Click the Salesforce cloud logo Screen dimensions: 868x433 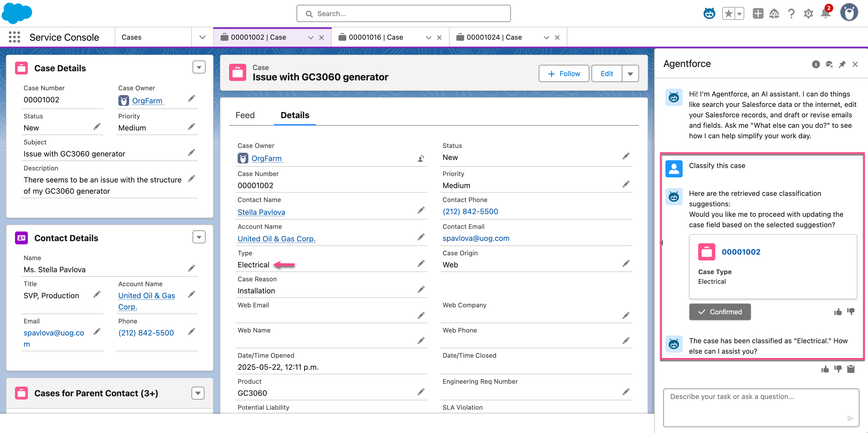(x=17, y=13)
